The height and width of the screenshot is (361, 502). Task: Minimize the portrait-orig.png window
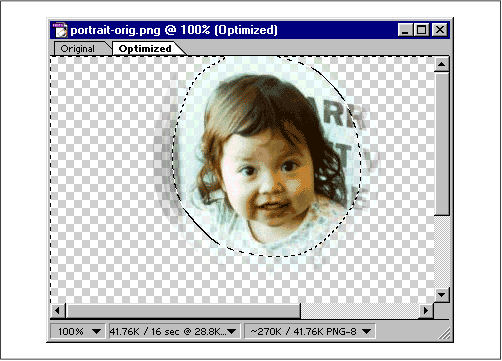pyautogui.click(x=405, y=30)
